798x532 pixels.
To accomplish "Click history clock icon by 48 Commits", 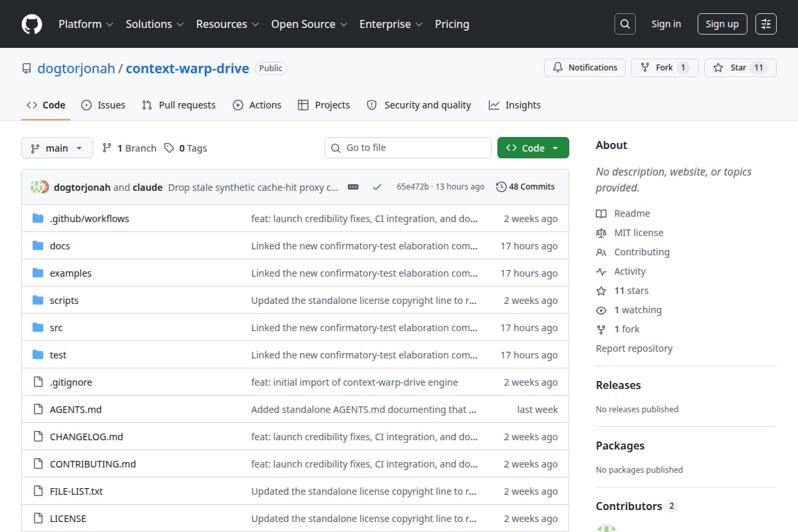I will tap(501, 187).
